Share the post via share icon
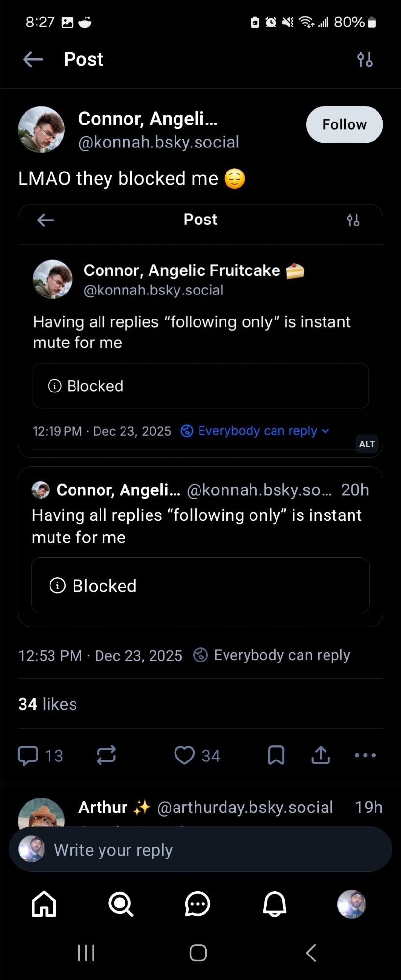 (321, 755)
